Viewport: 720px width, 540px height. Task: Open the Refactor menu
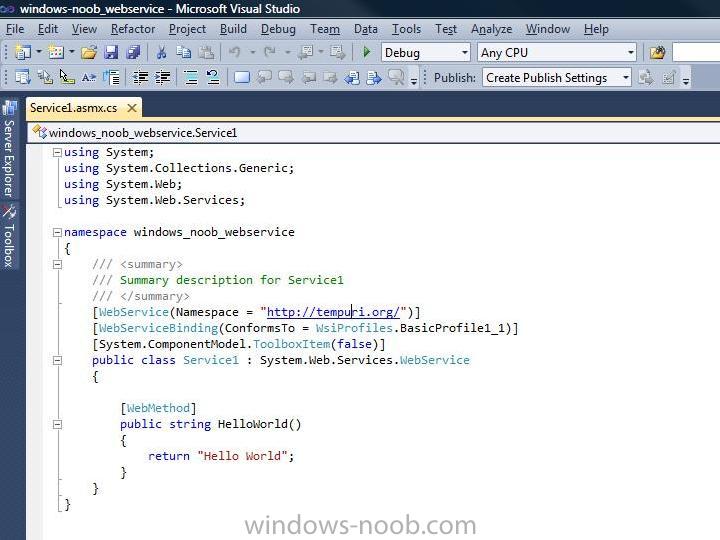[x=133, y=29]
